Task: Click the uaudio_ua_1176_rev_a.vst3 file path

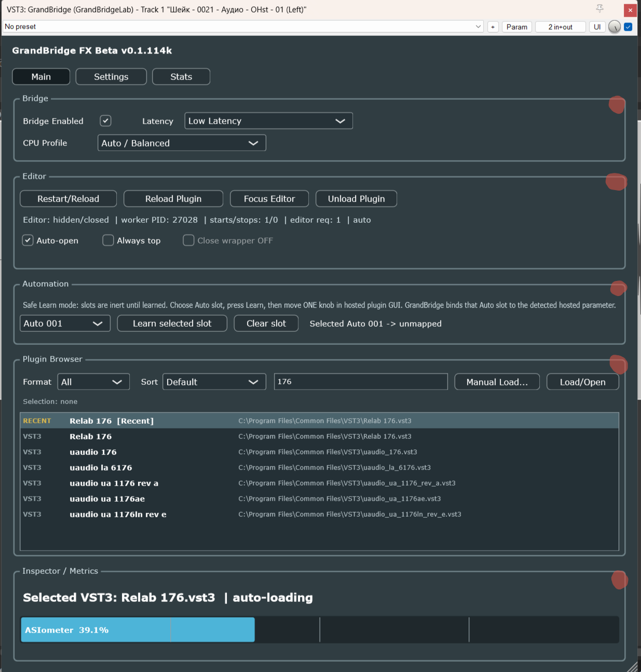Action: 347,483
